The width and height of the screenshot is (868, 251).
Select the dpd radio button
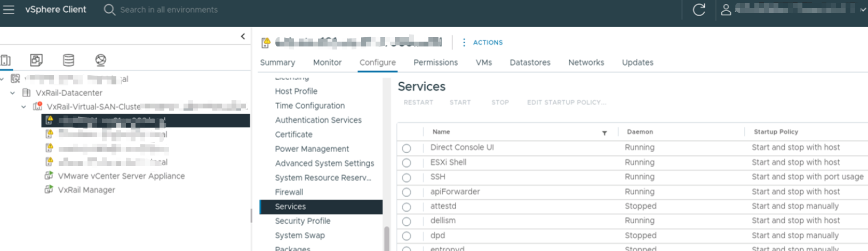pyautogui.click(x=407, y=236)
